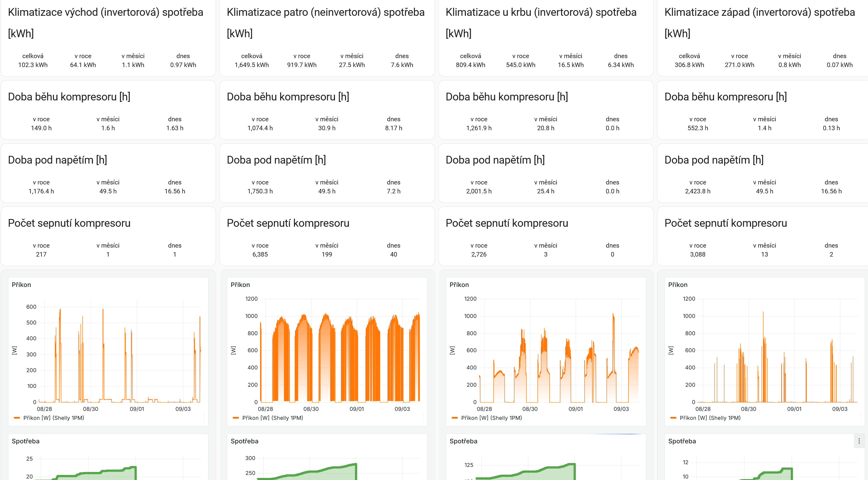Click orange legend marker in Klimatizace západ chart
Image resolution: width=868 pixels, height=480 pixels.
[673, 418]
